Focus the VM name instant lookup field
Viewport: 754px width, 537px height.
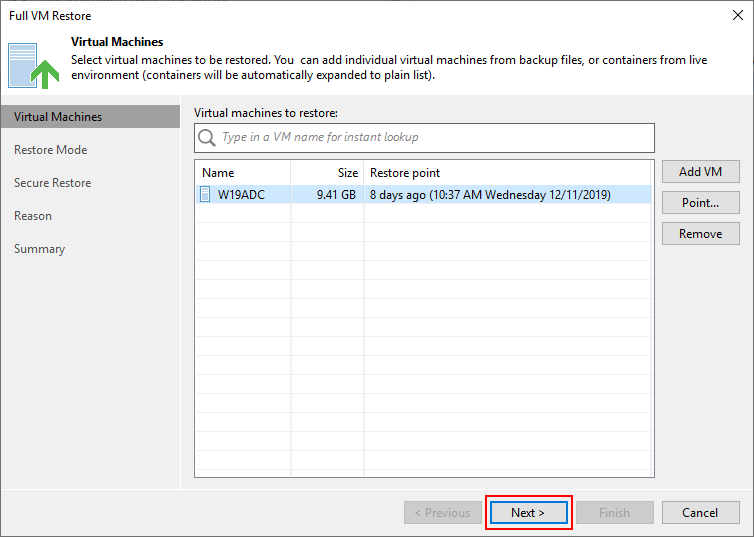424,138
